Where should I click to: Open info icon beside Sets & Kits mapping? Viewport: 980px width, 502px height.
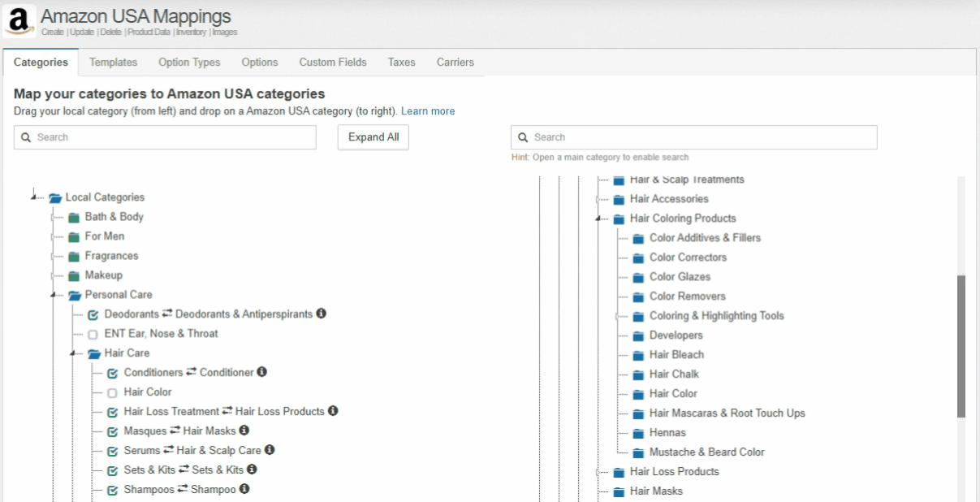[x=252, y=470]
